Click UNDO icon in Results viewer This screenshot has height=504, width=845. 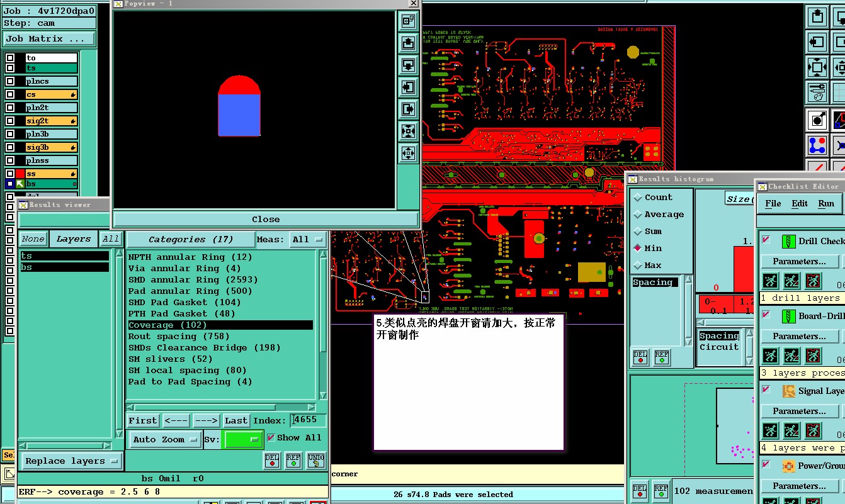click(x=316, y=461)
